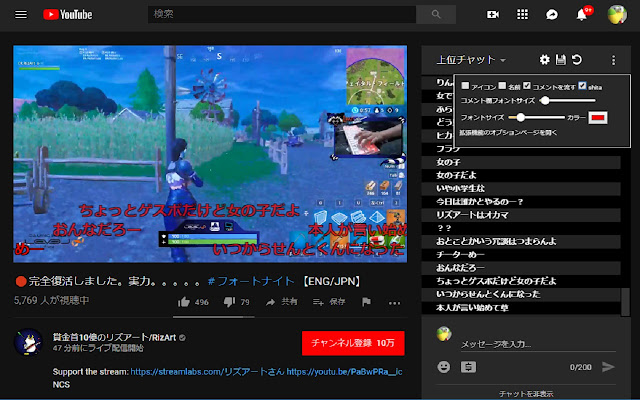640x400 pixels.
Task: Click the メッセージを入力 chat field
Action: click(x=538, y=344)
